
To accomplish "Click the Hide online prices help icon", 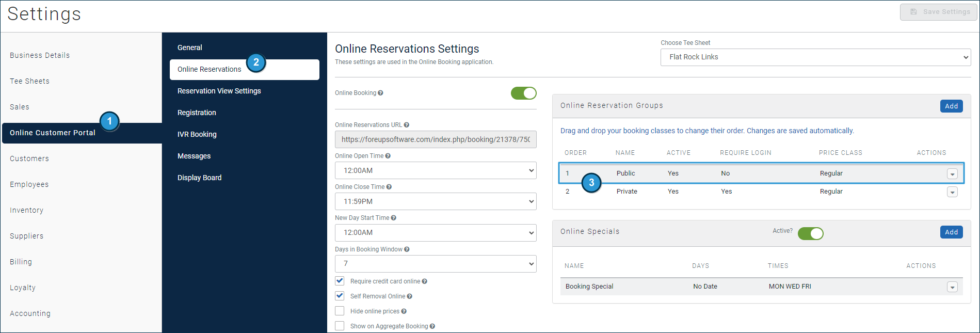I will click(404, 311).
